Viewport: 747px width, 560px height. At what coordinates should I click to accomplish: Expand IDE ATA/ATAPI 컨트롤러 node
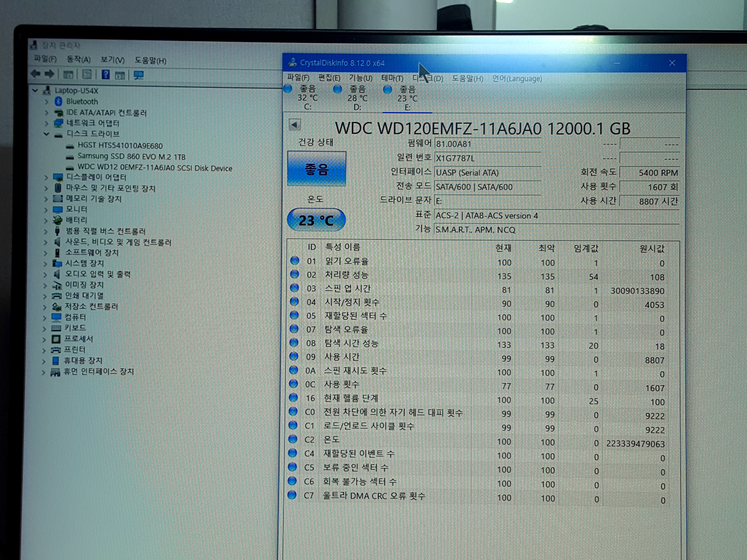pyautogui.click(x=47, y=112)
